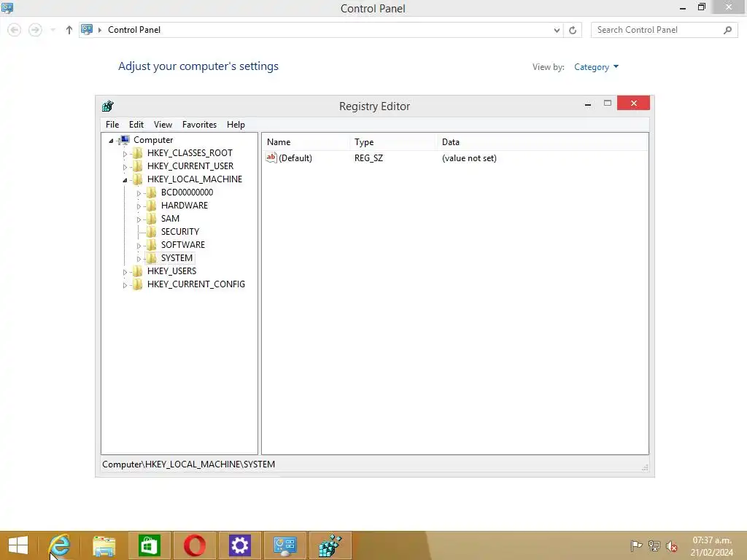
Task: Click the (Default) value string icon
Action: [271, 157]
